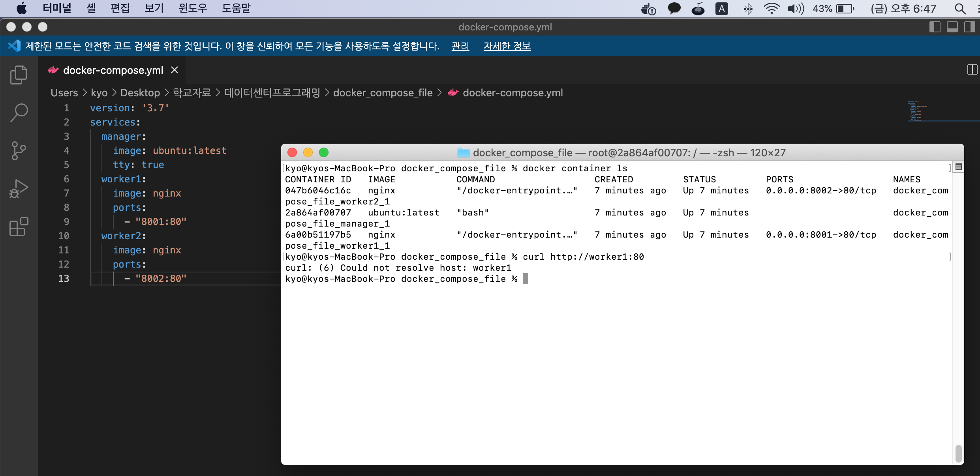
Task: Toggle the primary sidebar layout
Action: 935,27
